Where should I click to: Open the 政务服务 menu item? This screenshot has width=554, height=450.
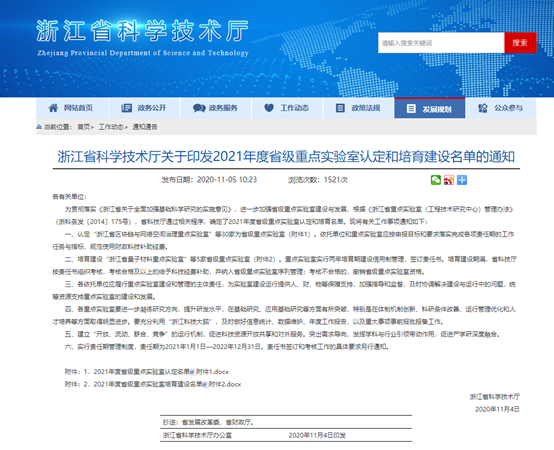[216, 108]
